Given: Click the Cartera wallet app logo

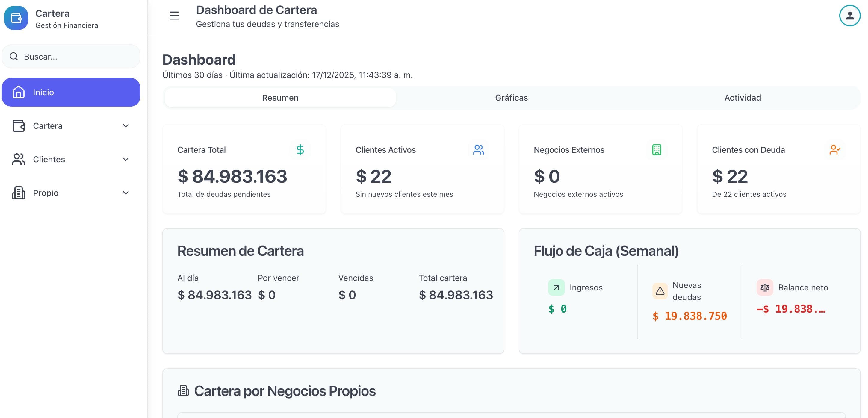Looking at the screenshot, I should click(16, 18).
